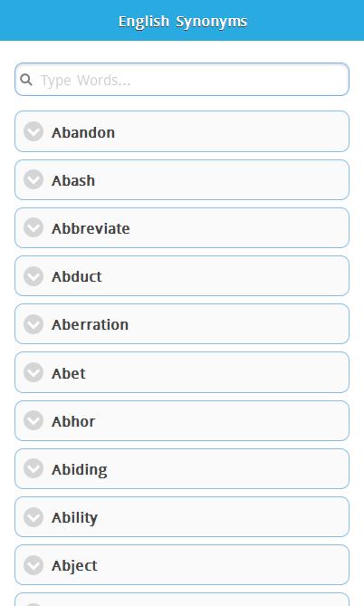Focus the Type Words search field
Viewport: 364px width, 606px height.
(182, 80)
